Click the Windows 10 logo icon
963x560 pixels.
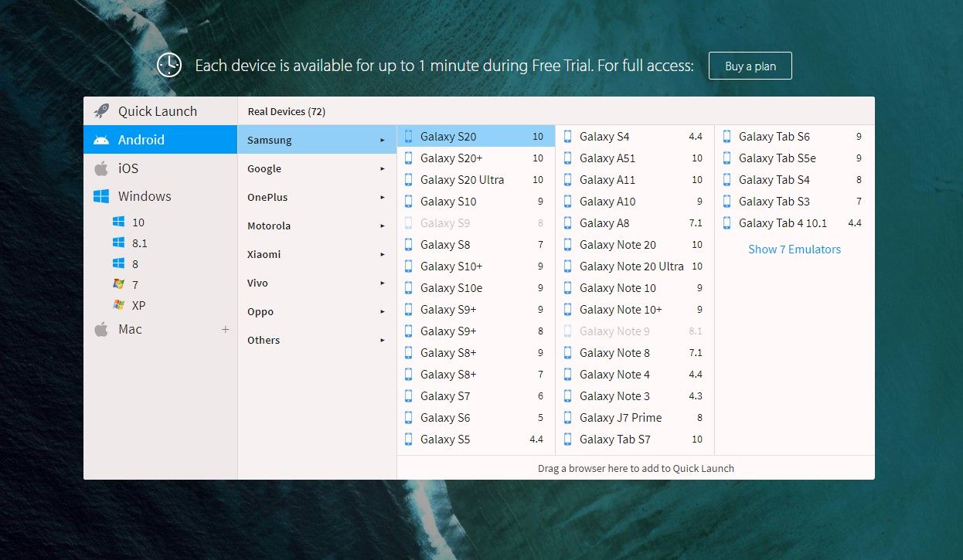click(x=118, y=222)
